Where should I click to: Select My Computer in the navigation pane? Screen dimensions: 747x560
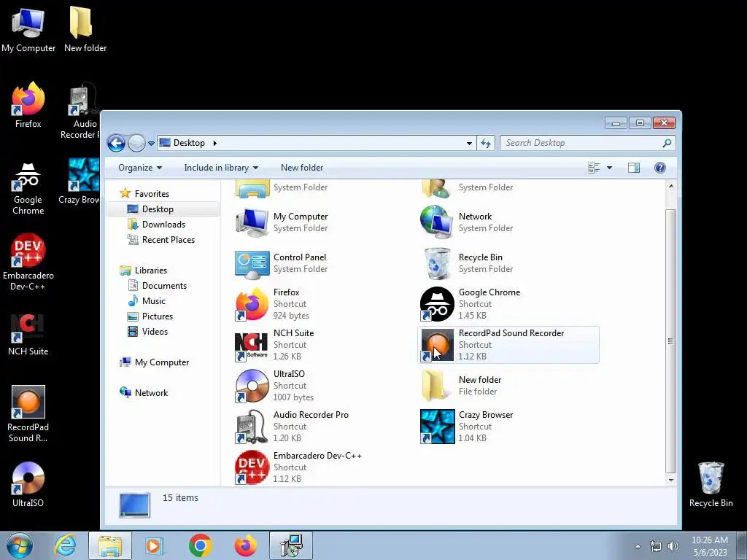(161, 362)
